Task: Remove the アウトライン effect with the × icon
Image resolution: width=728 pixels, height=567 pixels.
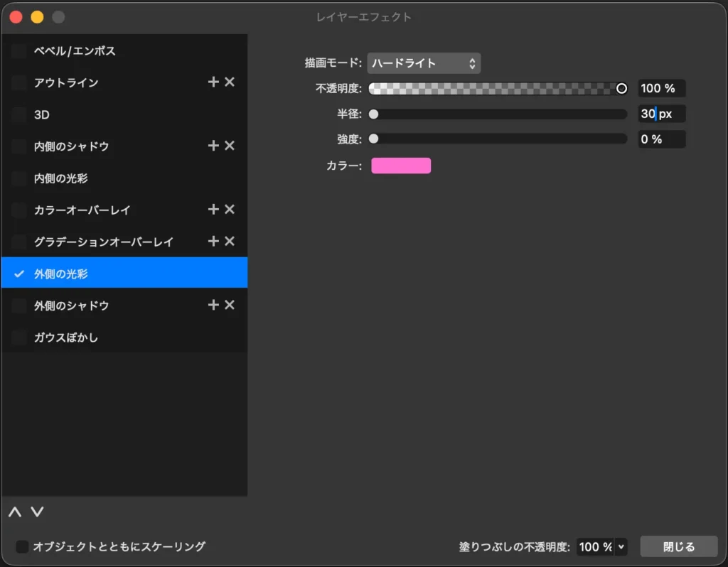Action: tap(229, 82)
